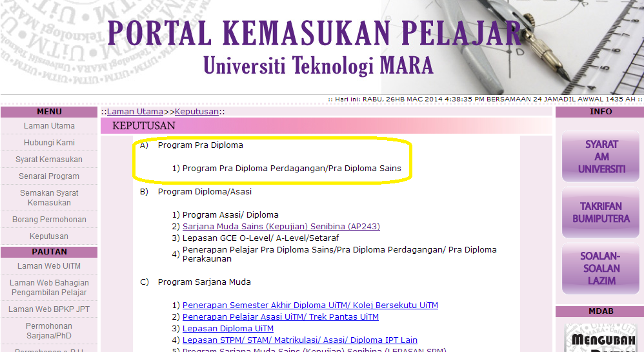Click the Portal Kemasukan Pelajar banner title
Screen dimensions: 644x352
tap(315, 33)
